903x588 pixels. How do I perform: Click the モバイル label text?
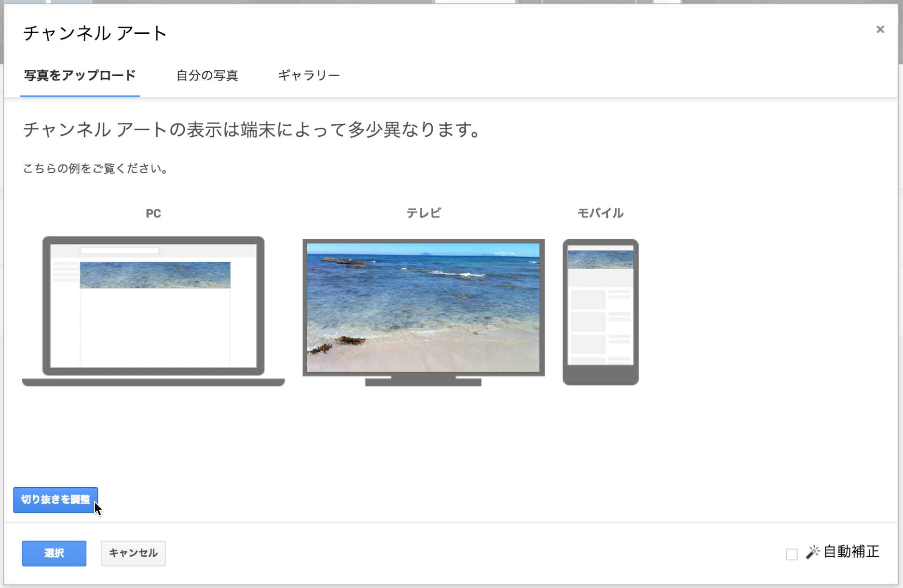(601, 213)
